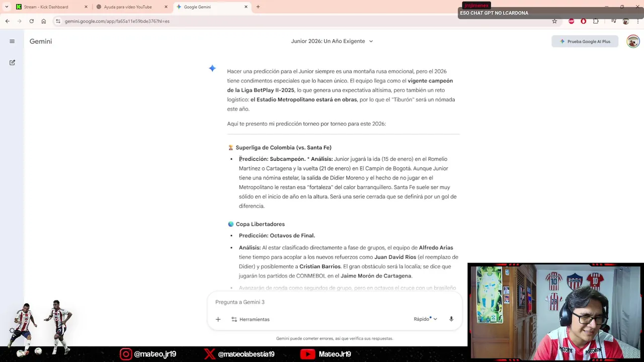Expand the Rápido model selector

coord(425,319)
